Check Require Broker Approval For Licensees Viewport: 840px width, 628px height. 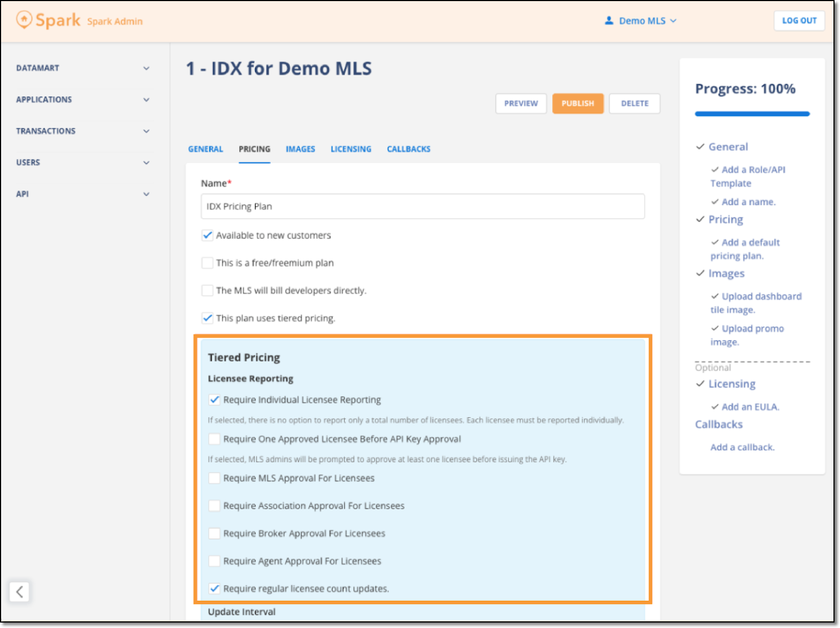point(215,534)
